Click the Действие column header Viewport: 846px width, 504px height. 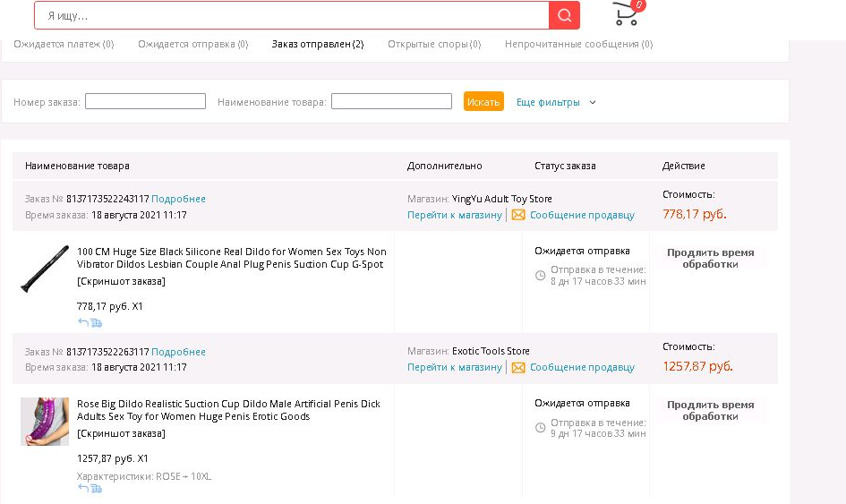[684, 167]
